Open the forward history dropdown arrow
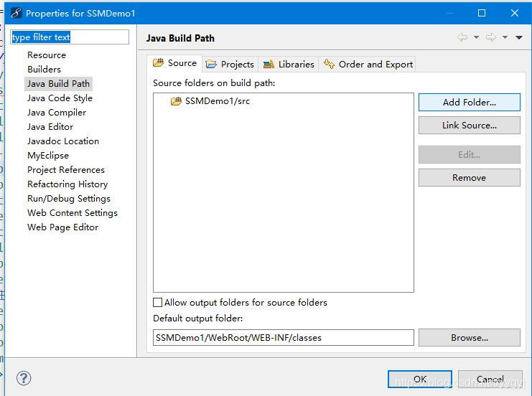Image resolution: width=532 pixels, height=396 pixels. pyautogui.click(x=505, y=37)
